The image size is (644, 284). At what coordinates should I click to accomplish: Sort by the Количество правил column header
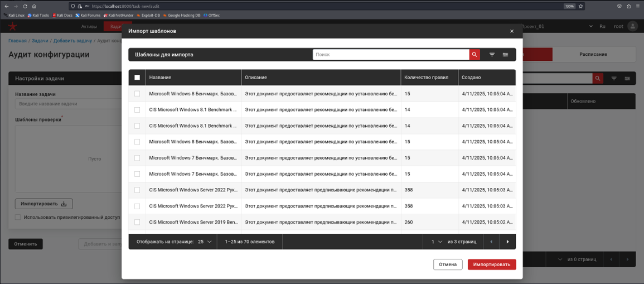pos(426,78)
